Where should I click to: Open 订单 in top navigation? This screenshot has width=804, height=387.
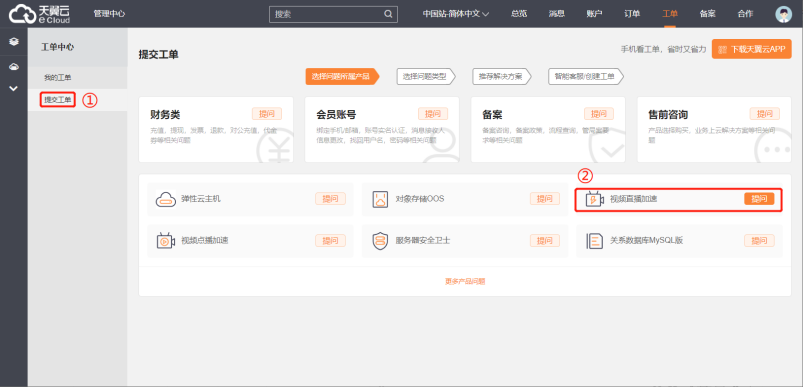[632, 14]
